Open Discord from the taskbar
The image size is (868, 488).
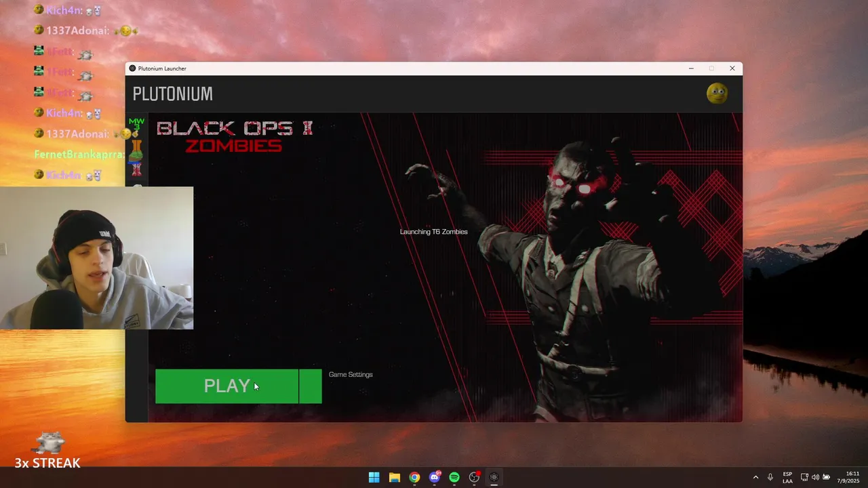pyautogui.click(x=435, y=477)
